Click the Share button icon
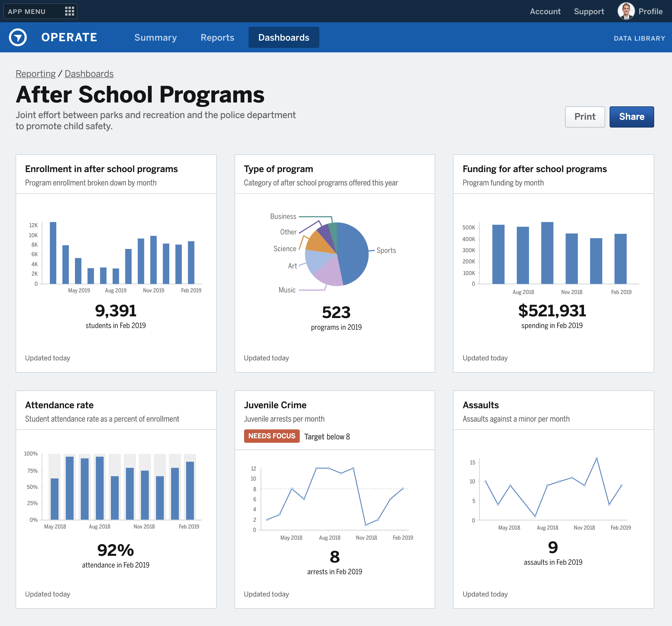The width and height of the screenshot is (672, 626). tap(631, 116)
